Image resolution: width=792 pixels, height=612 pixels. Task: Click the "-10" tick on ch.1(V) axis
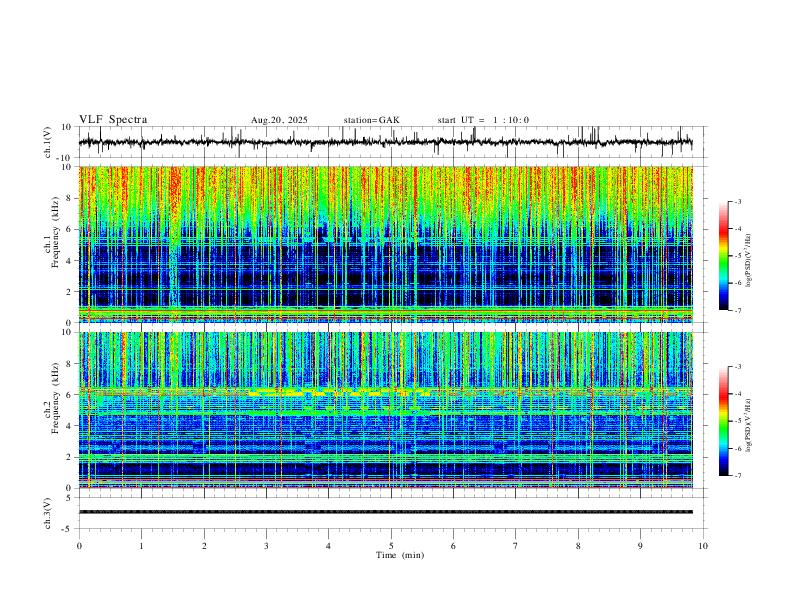(66, 158)
